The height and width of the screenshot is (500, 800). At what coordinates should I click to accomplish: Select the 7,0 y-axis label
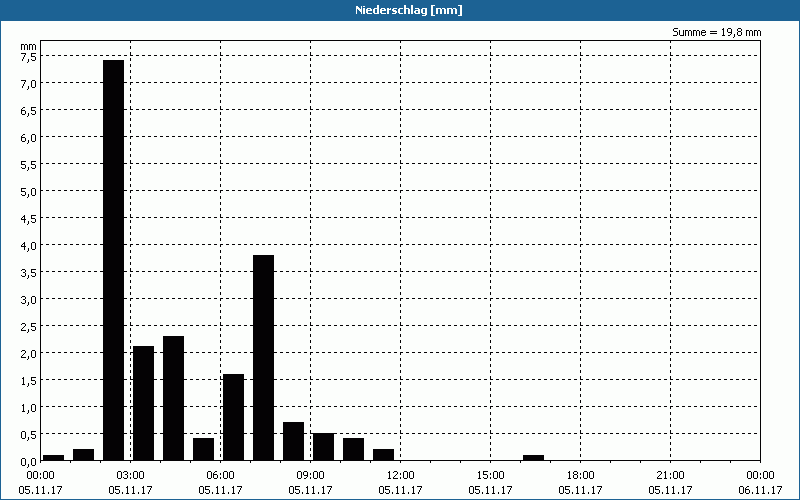28,84
